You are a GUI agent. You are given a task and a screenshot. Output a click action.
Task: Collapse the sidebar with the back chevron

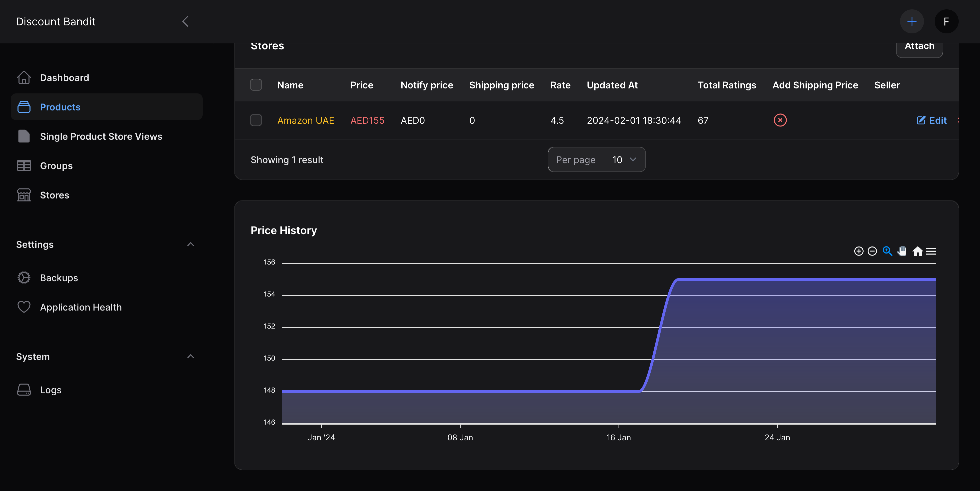(186, 21)
